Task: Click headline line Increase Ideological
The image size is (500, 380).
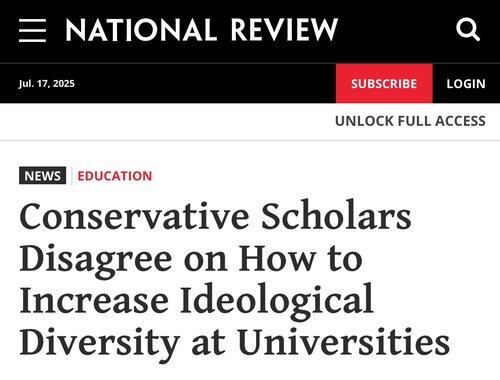Action: pyautogui.click(x=196, y=299)
